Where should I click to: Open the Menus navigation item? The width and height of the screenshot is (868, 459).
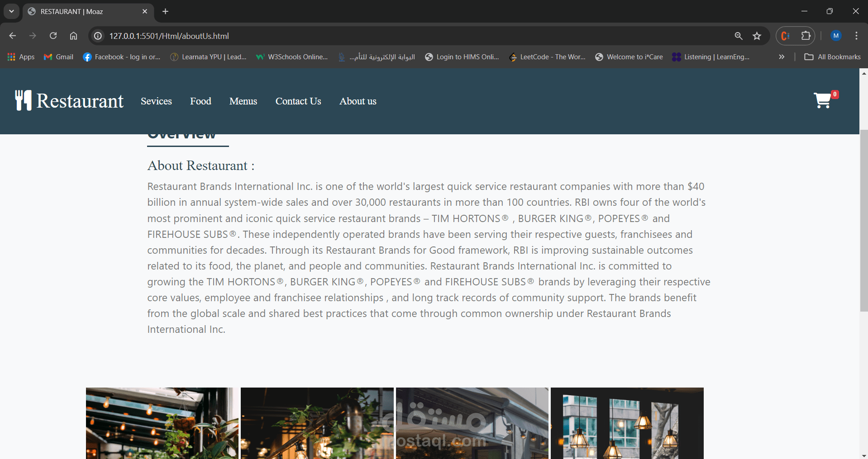tap(243, 101)
